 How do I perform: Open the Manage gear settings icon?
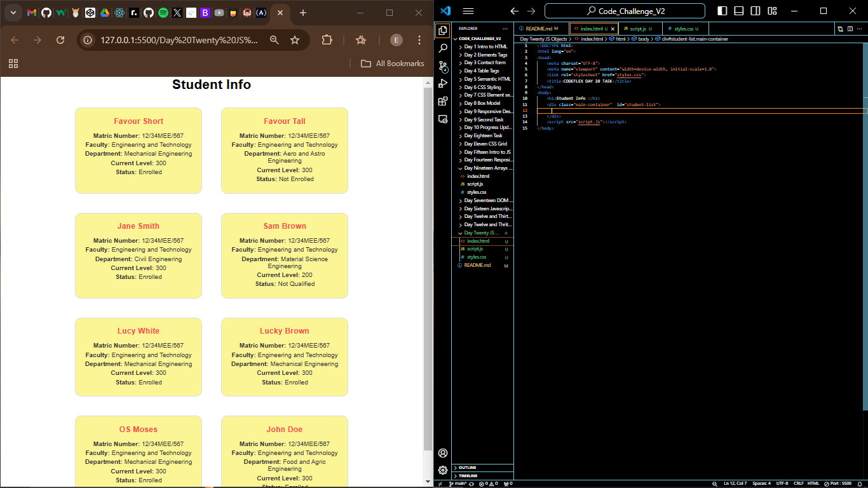pyautogui.click(x=443, y=470)
